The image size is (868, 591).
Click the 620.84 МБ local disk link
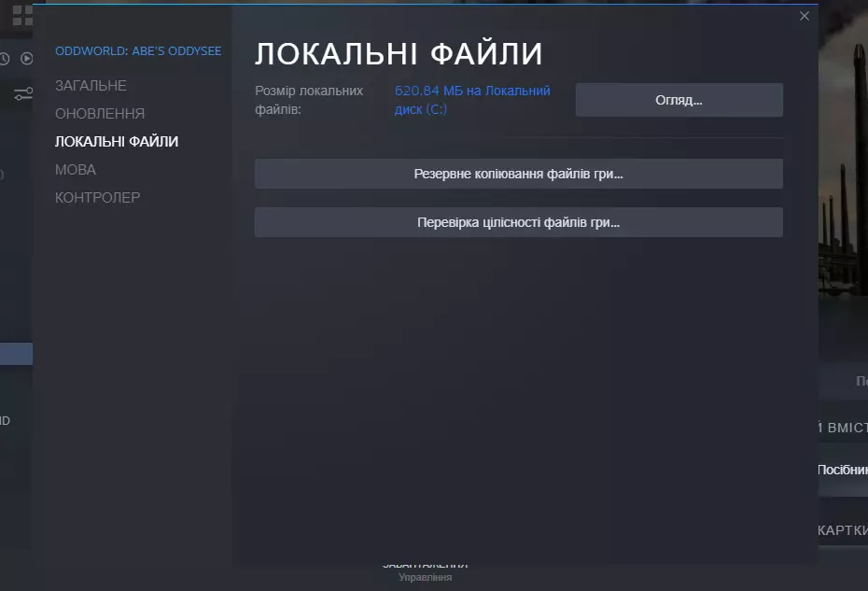[472, 100]
